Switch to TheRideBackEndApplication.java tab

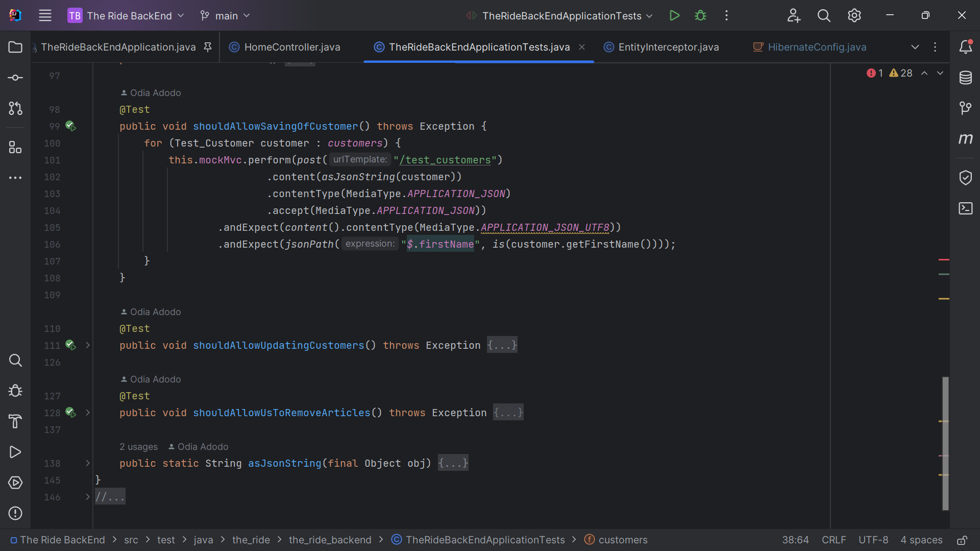coord(118,47)
